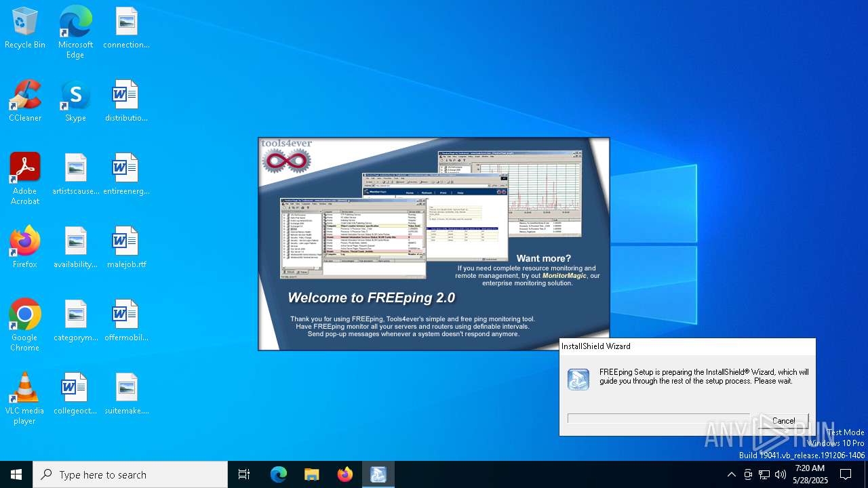The width and height of the screenshot is (868, 488).
Task: Click the InstallShield setup progress bar
Action: point(659,418)
